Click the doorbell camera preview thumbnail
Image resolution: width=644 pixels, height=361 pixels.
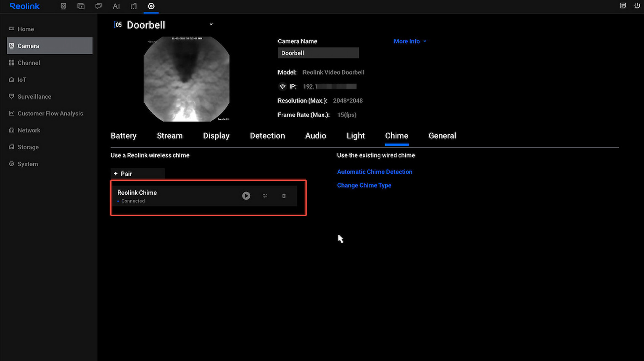click(x=187, y=79)
